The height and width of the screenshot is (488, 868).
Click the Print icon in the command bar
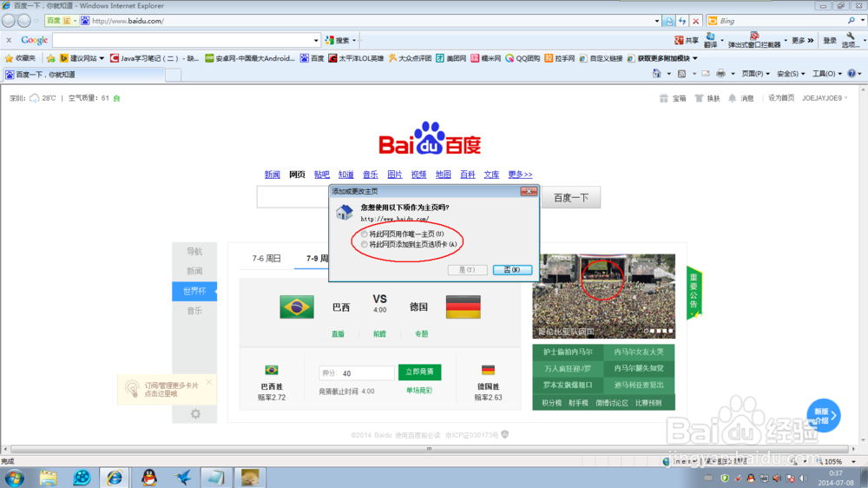pyautogui.click(x=720, y=73)
